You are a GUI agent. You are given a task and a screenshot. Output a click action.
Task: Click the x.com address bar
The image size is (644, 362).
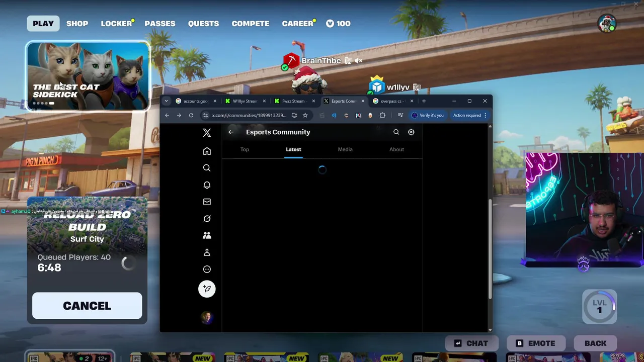249,115
